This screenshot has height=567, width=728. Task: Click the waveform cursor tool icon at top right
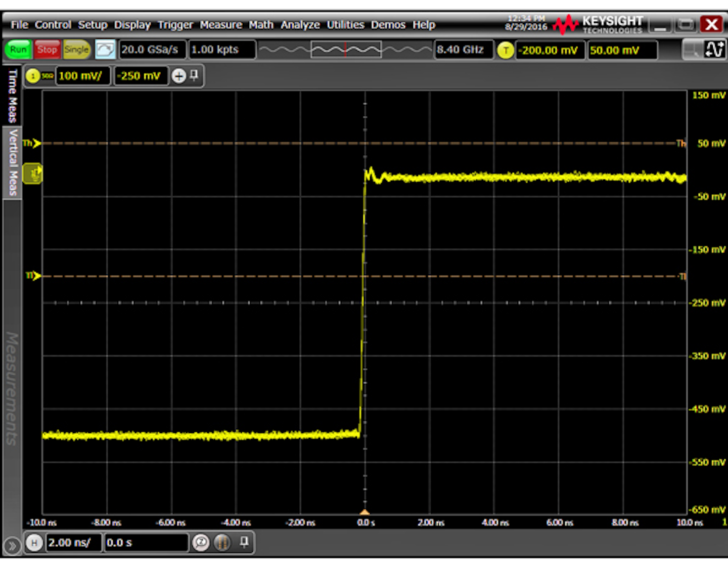(714, 50)
